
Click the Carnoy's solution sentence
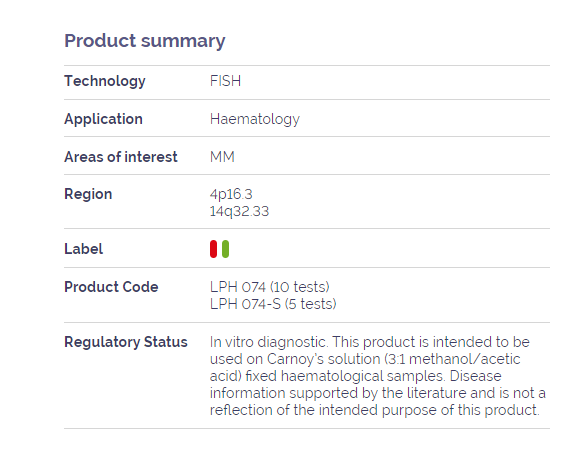click(365, 359)
